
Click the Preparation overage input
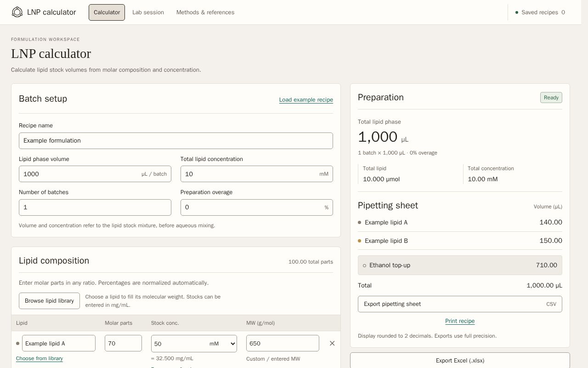[257, 207]
